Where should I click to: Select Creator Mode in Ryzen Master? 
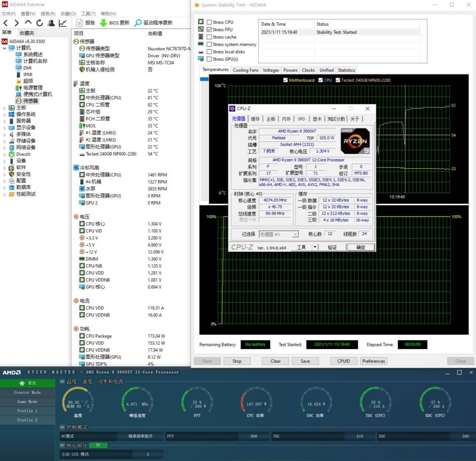point(27,392)
